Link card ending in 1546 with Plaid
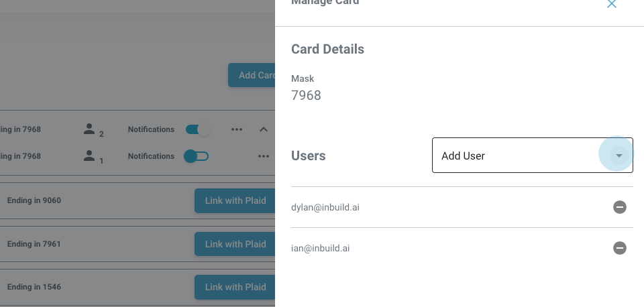The image size is (644, 307). click(x=235, y=287)
